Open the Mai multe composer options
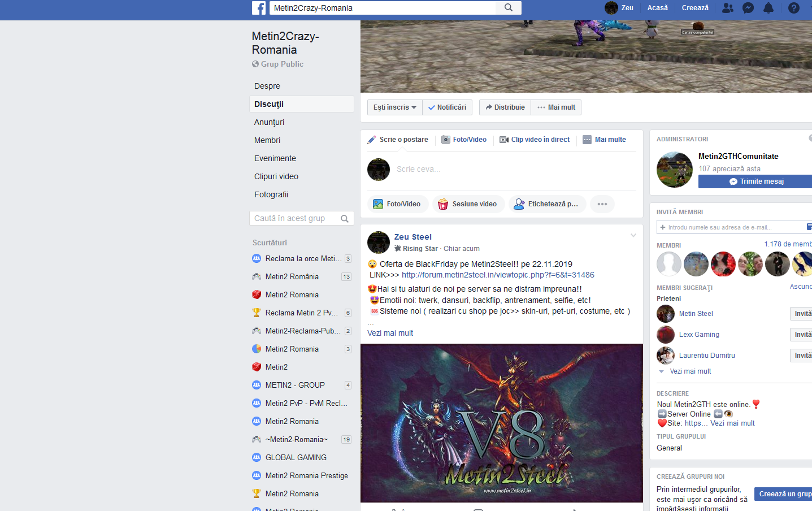812x511 pixels. (x=604, y=140)
